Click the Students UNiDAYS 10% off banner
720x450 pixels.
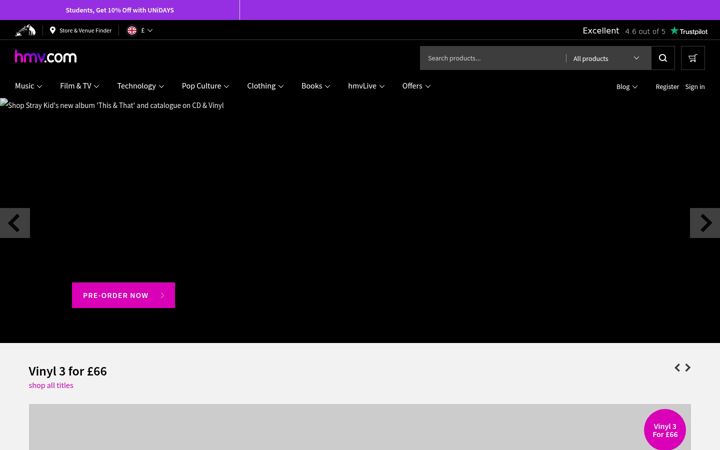[x=119, y=10]
